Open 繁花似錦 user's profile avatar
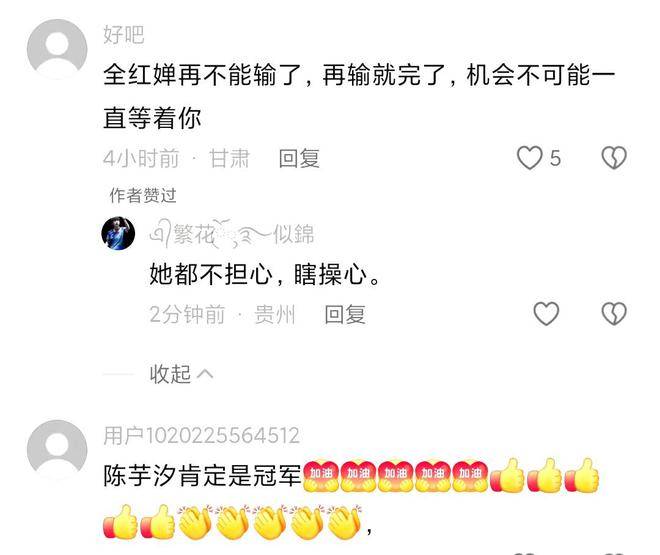Image resolution: width=660 pixels, height=555 pixels. [118, 233]
